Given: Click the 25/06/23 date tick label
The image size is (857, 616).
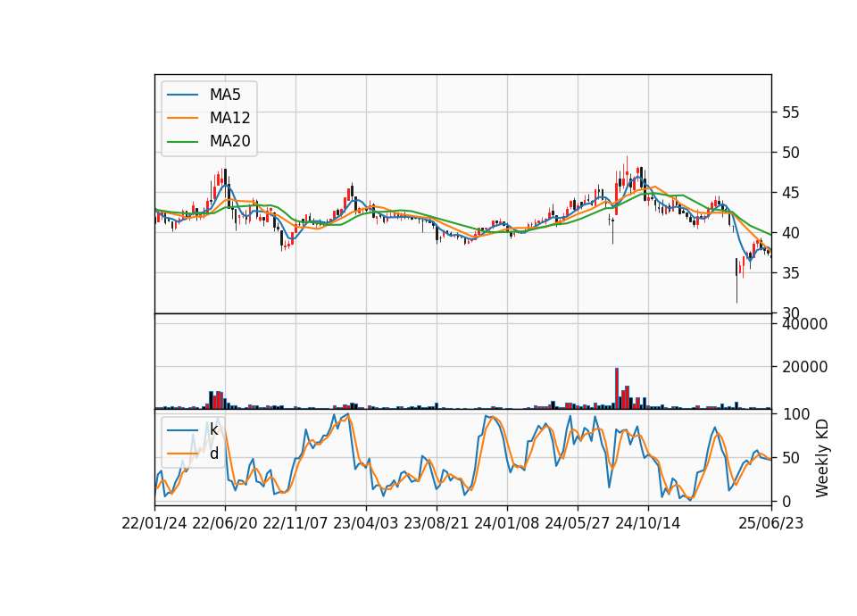Looking at the screenshot, I should point(771,523).
